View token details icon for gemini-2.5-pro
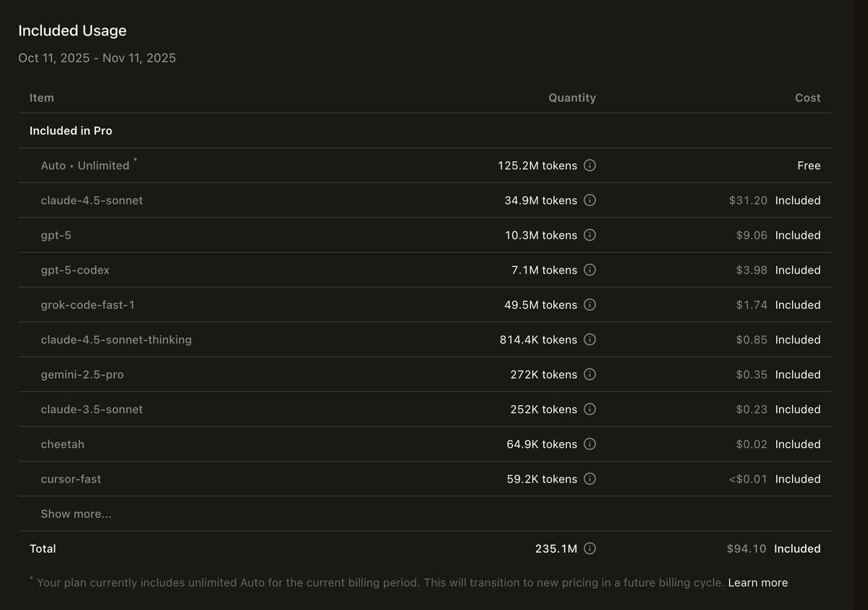This screenshot has height=610, width=868. click(590, 374)
